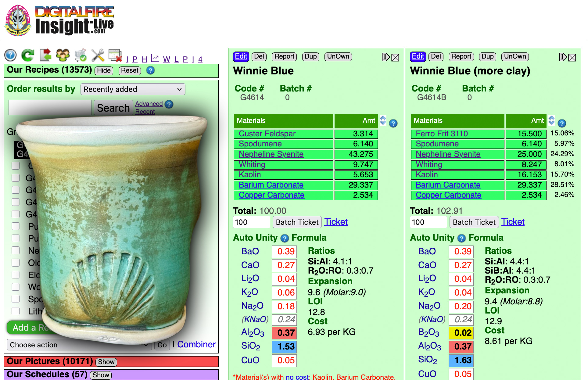Show the Our Pictures section
This screenshot has width=588, height=380.
(106, 362)
